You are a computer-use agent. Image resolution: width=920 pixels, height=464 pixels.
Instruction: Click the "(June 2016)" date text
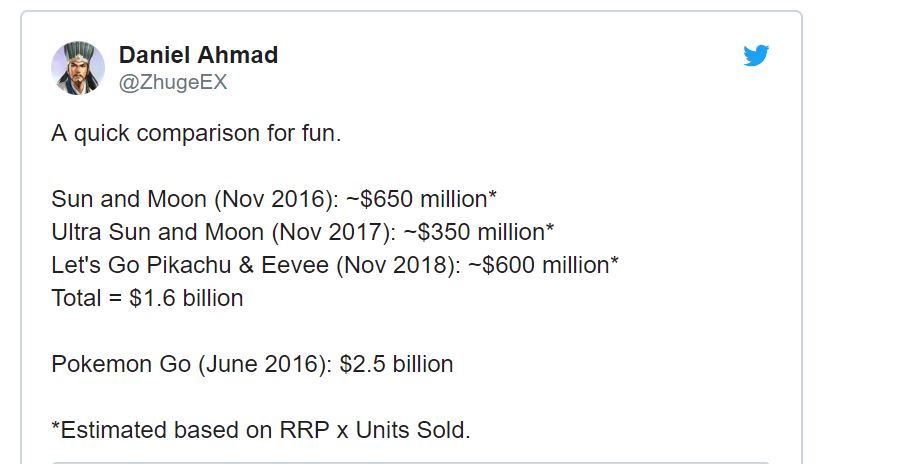pyautogui.click(x=268, y=364)
